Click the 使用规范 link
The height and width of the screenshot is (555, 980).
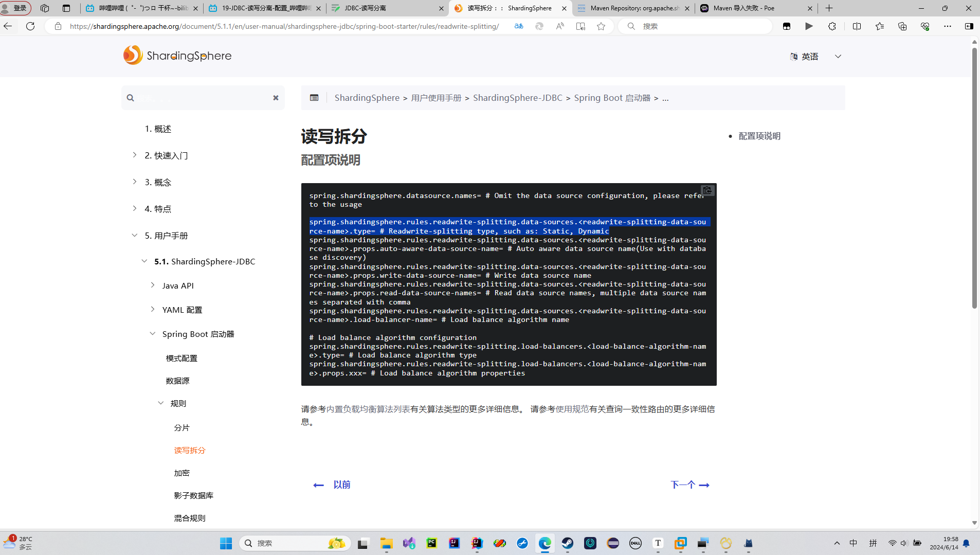pyautogui.click(x=572, y=409)
